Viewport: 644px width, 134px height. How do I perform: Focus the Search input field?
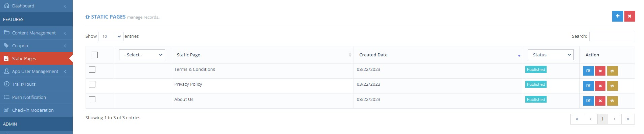pyautogui.click(x=612, y=36)
